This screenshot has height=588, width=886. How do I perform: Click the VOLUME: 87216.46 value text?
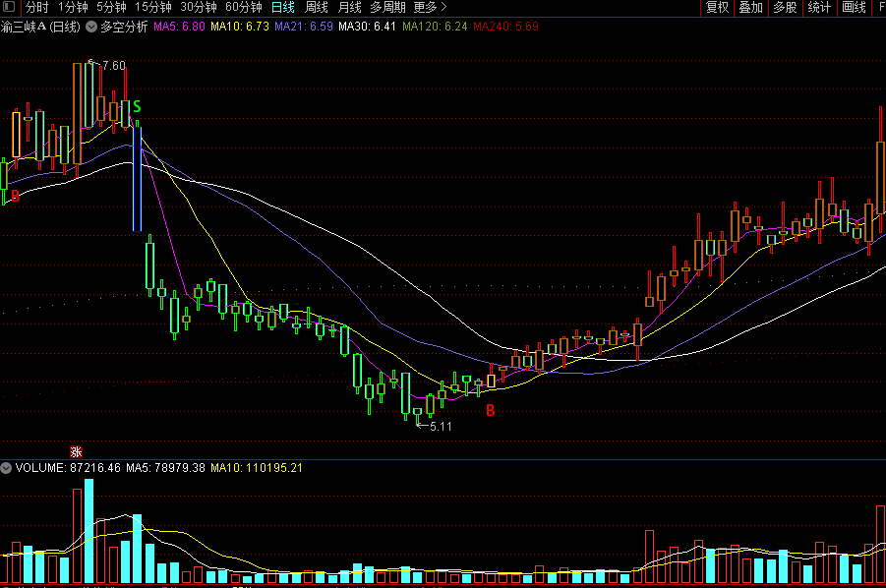coord(68,468)
